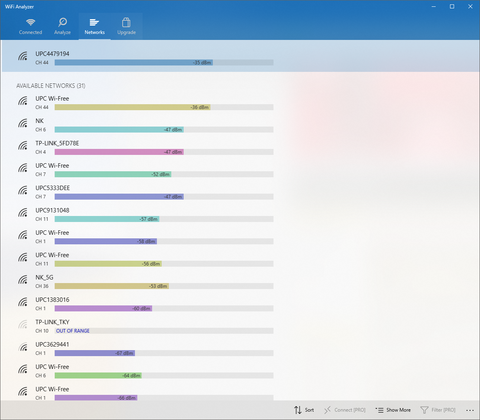Click signal icon next to UPC3629441
Image resolution: width=480 pixels, height=420 pixels.
click(23, 347)
